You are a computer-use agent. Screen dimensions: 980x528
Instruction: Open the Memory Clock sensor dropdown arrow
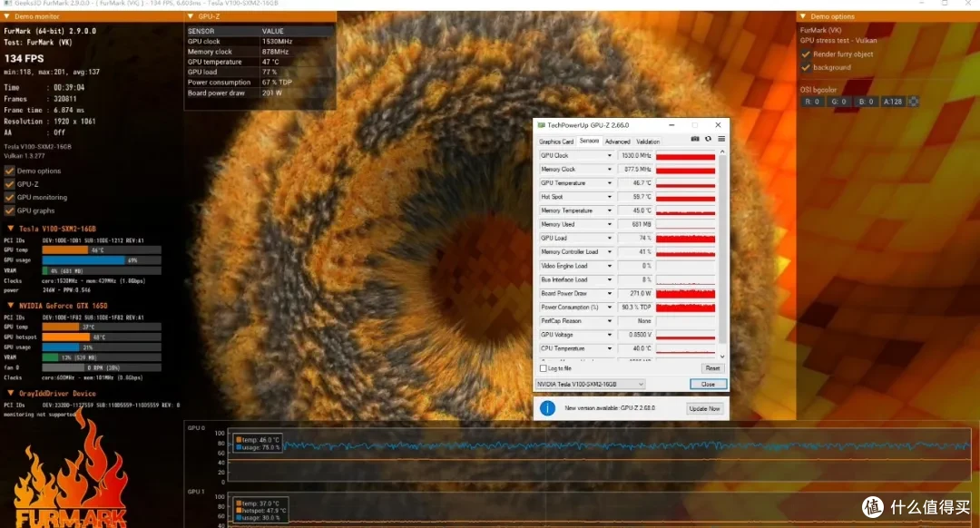pyautogui.click(x=610, y=170)
